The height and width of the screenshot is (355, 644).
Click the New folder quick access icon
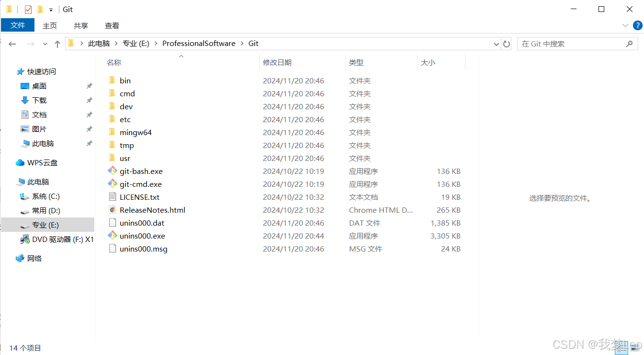[40, 9]
